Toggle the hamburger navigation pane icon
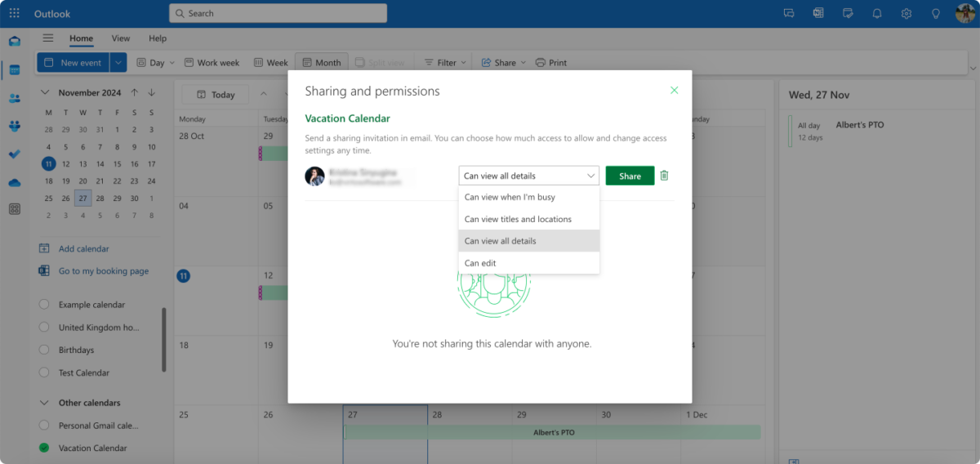 tap(48, 38)
